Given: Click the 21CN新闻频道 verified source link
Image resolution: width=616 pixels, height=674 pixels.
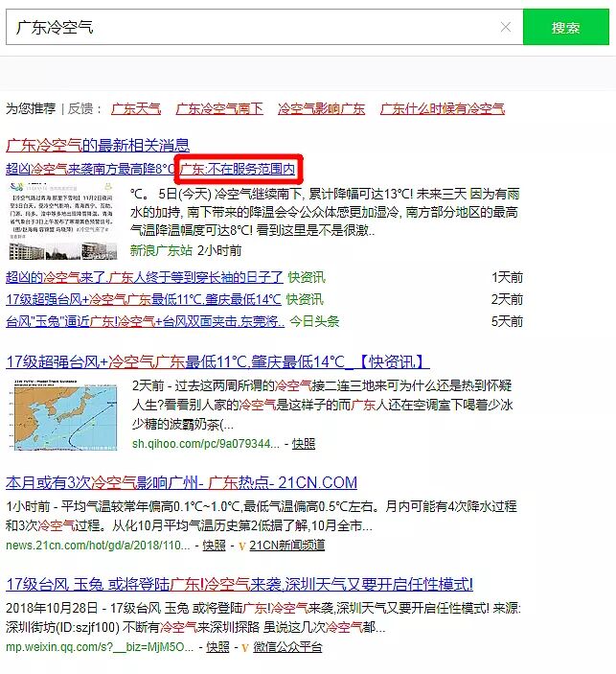Looking at the screenshot, I should [x=287, y=546].
